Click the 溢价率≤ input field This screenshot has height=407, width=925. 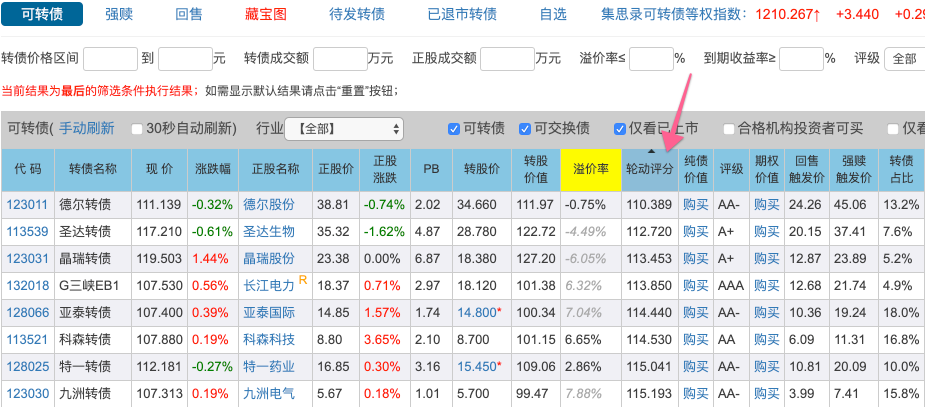click(x=651, y=58)
